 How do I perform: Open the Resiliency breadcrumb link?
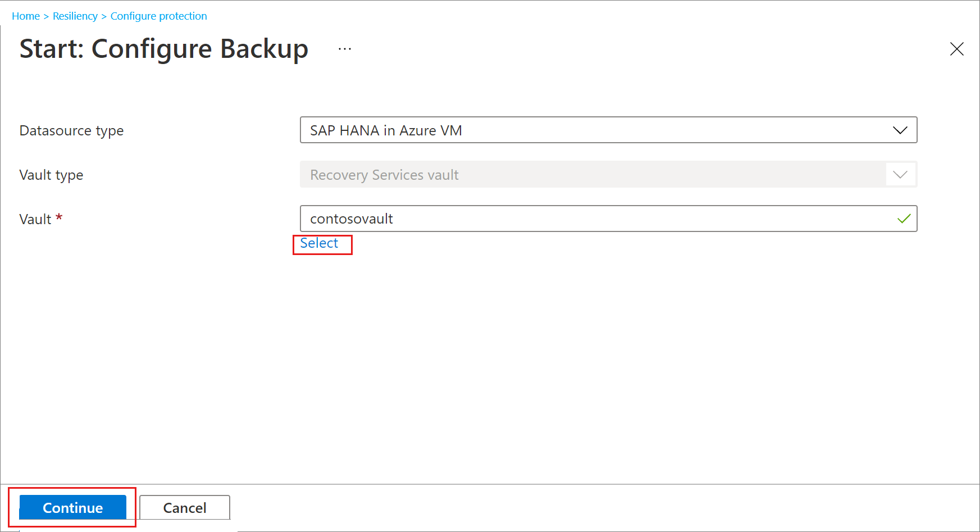(75, 16)
